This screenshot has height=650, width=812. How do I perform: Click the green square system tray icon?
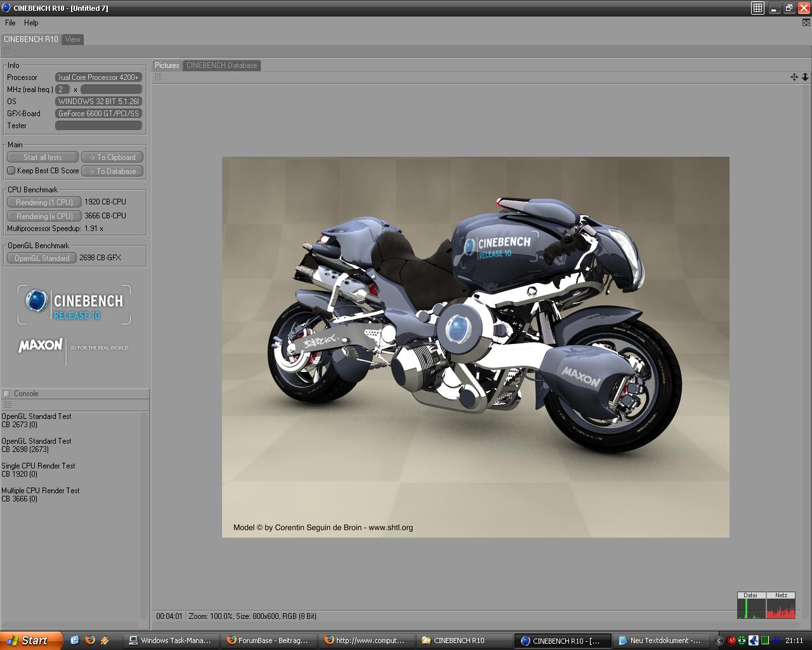[x=765, y=640]
